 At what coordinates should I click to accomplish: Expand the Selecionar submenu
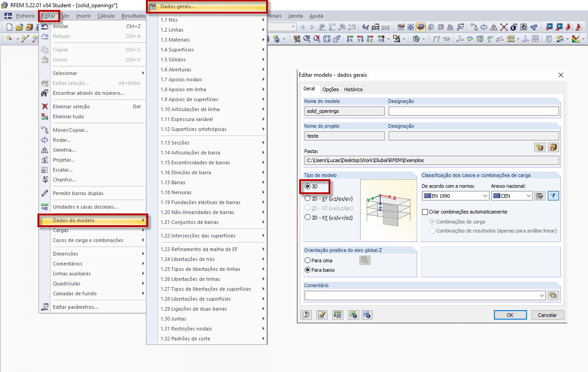93,73
